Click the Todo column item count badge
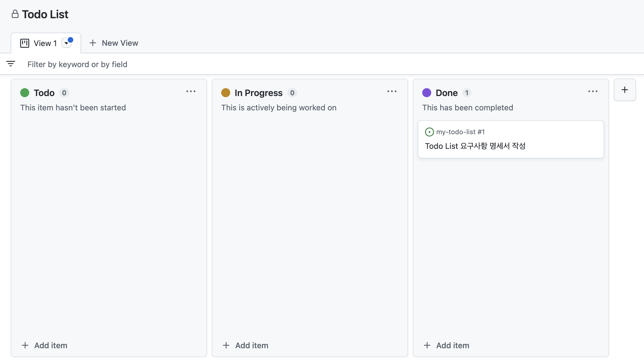The height and width of the screenshot is (360, 644). 64,93
